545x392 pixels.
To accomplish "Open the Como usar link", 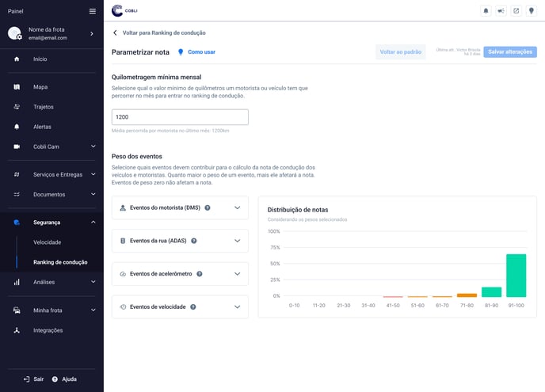I will (201, 52).
